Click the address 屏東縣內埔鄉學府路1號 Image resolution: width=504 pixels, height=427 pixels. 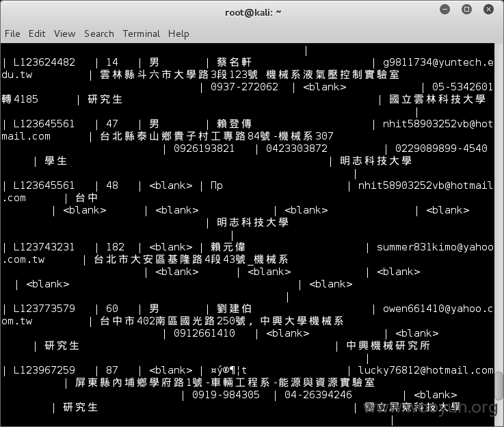click(x=139, y=383)
